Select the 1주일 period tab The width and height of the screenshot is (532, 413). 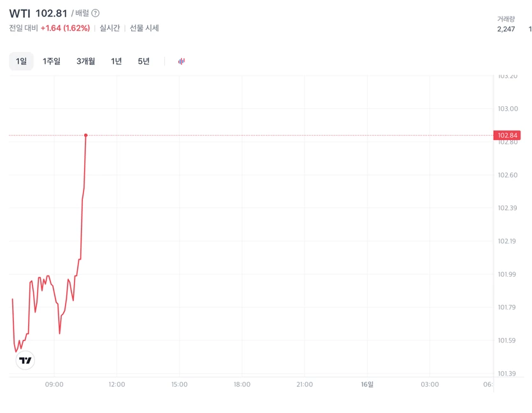52,61
